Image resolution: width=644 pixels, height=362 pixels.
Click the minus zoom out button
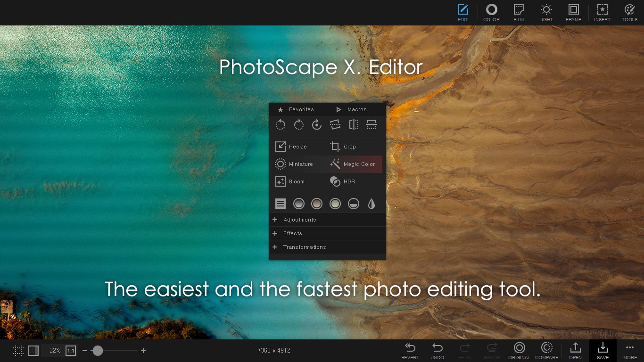click(x=85, y=351)
